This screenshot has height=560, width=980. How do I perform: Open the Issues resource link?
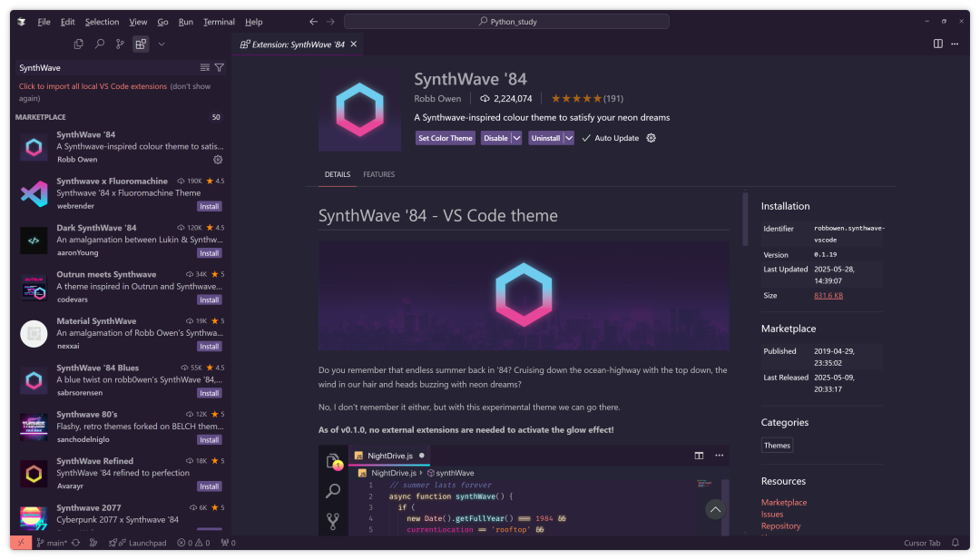772,514
